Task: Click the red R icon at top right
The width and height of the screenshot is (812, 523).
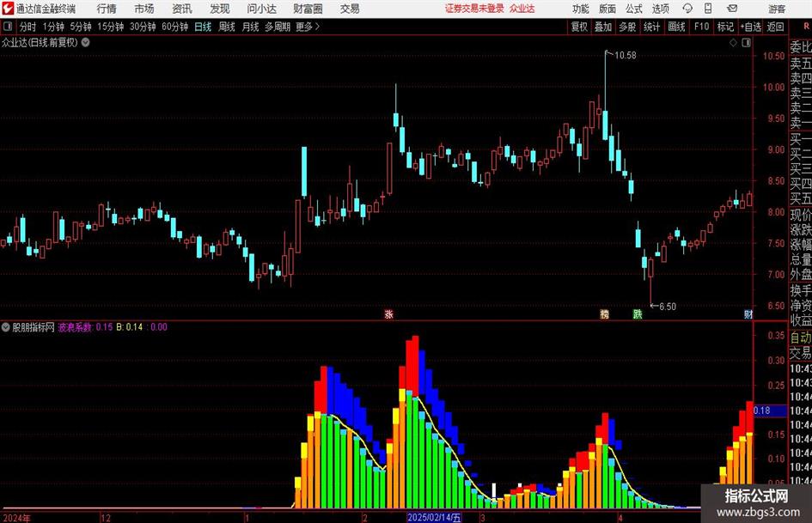Action: 806,26
